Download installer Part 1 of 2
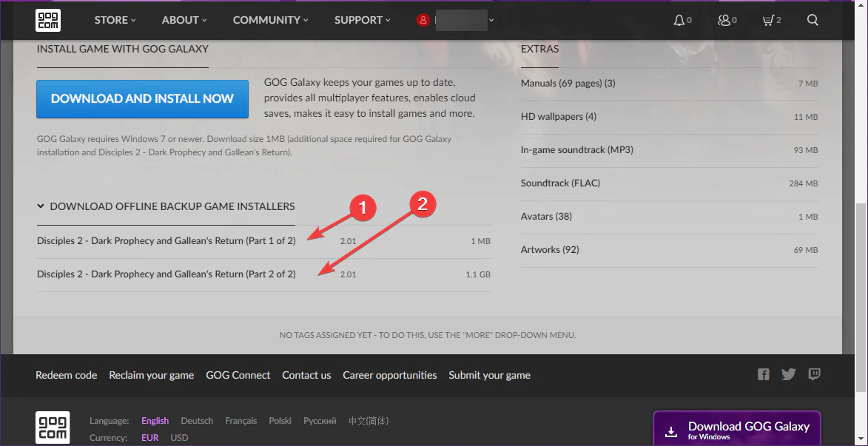Screen dimensions: 868x446 (166, 240)
